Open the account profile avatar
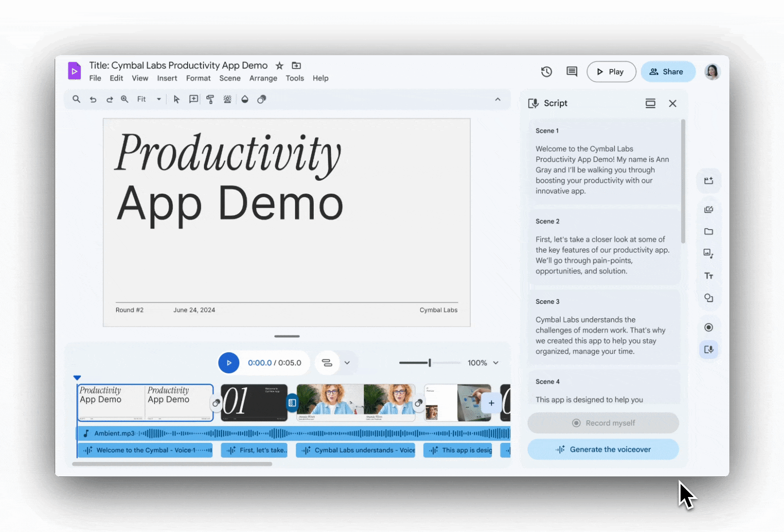This screenshot has width=784, height=532. (x=712, y=72)
